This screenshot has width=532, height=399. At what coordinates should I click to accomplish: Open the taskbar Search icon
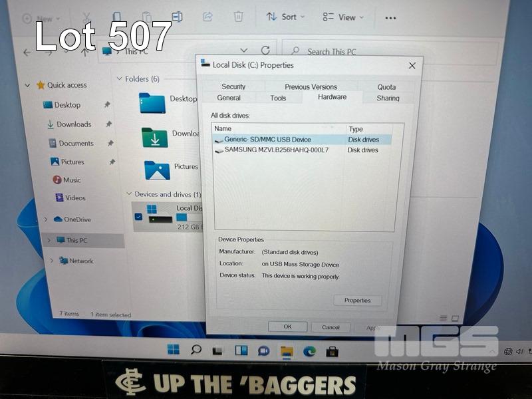196,350
